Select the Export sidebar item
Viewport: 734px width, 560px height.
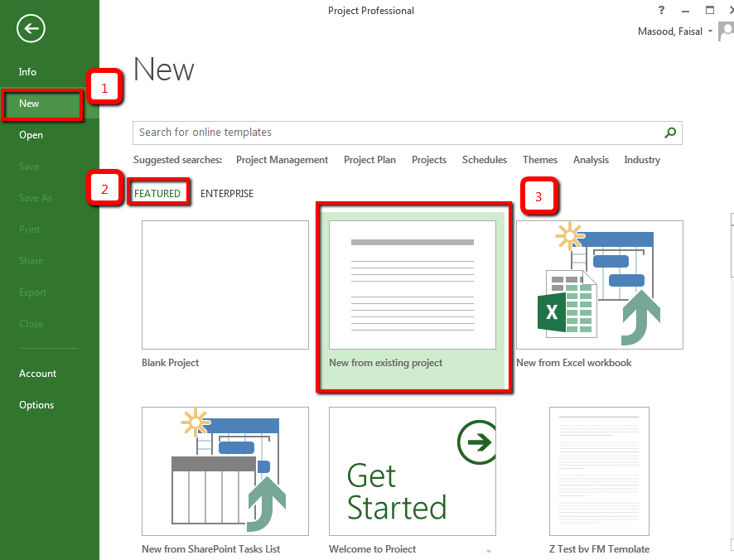point(33,292)
